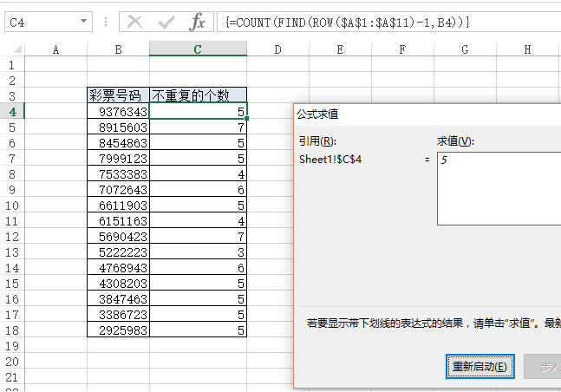The height and width of the screenshot is (392, 561).
Task: Select cell containing 8454863
Action: pos(118,143)
